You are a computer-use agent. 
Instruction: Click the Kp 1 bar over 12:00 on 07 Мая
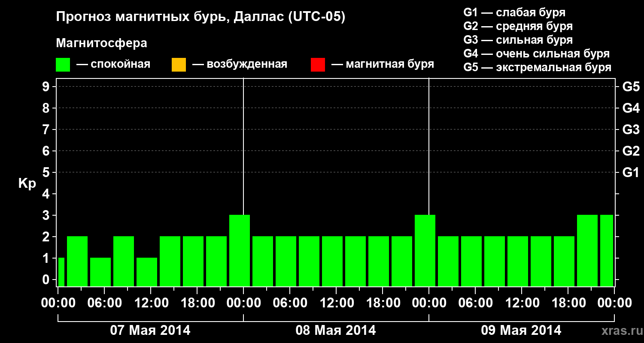point(147,272)
